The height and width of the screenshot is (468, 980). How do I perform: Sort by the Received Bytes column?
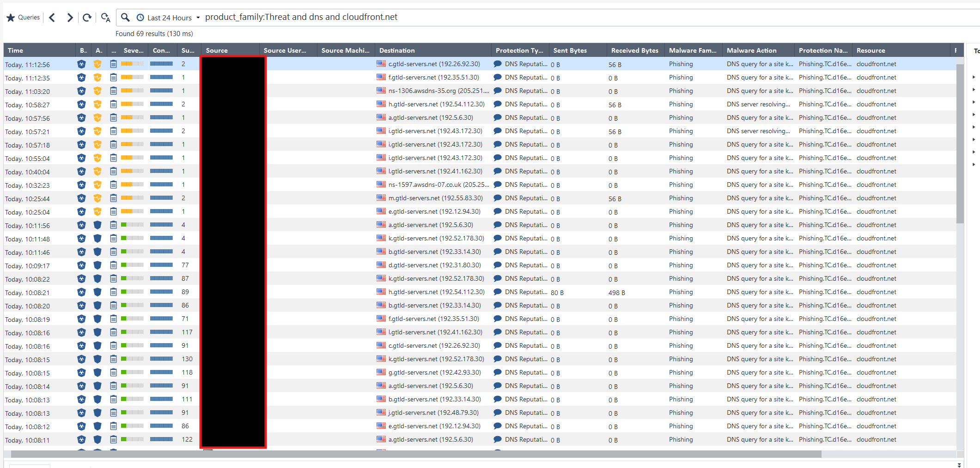(635, 50)
